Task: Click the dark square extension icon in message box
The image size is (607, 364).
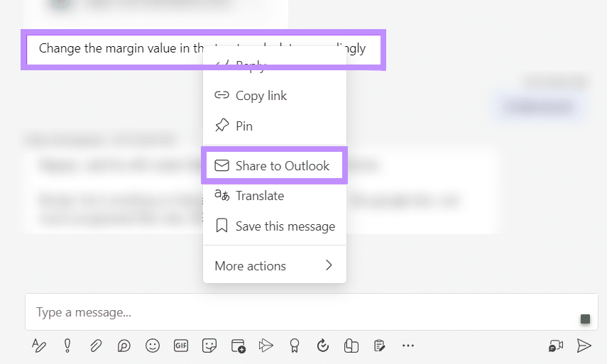Action: 585,319
